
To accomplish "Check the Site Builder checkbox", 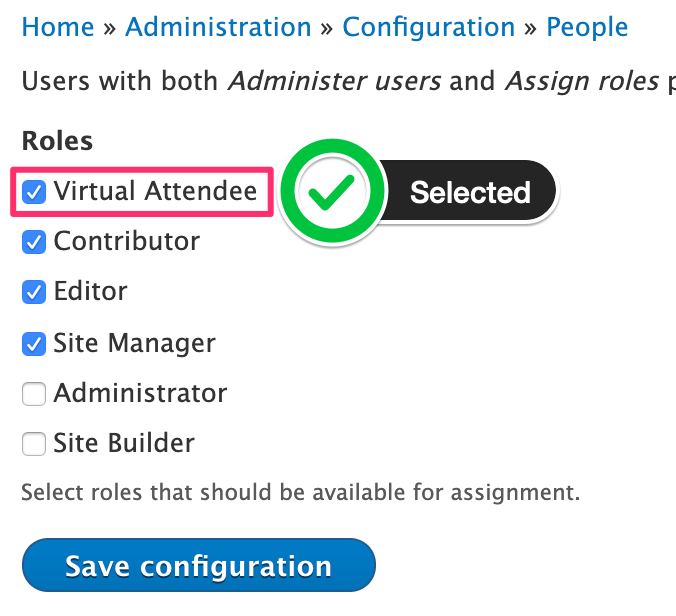I will click(x=35, y=444).
